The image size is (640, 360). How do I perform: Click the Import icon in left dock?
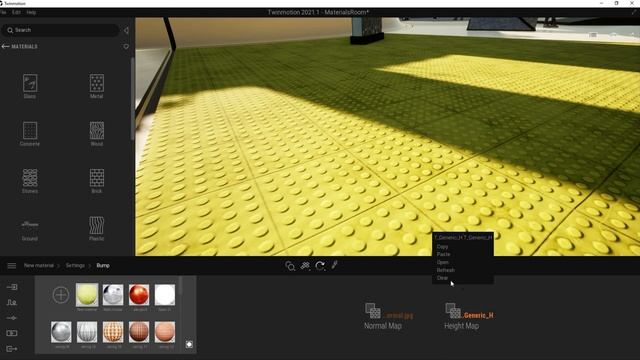click(12, 287)
